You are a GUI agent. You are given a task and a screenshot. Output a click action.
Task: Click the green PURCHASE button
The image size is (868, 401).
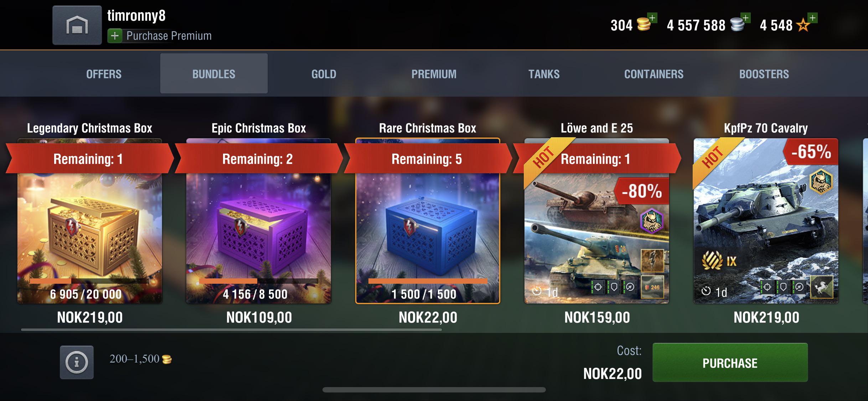pos(730,363)
